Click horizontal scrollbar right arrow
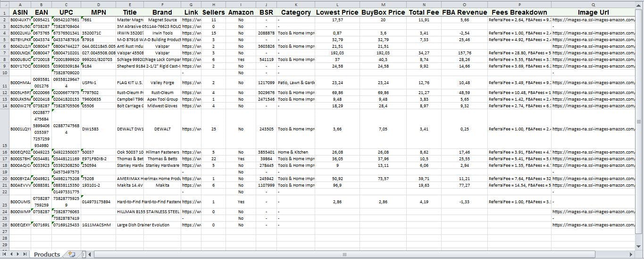644x259 pixels. (x=632, y=254)
